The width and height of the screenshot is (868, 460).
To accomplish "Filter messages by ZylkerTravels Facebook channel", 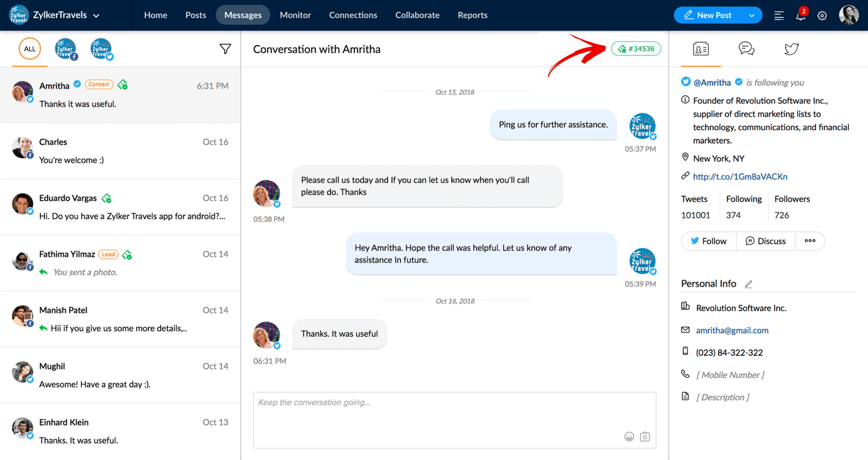I will (x=66, y=49).
